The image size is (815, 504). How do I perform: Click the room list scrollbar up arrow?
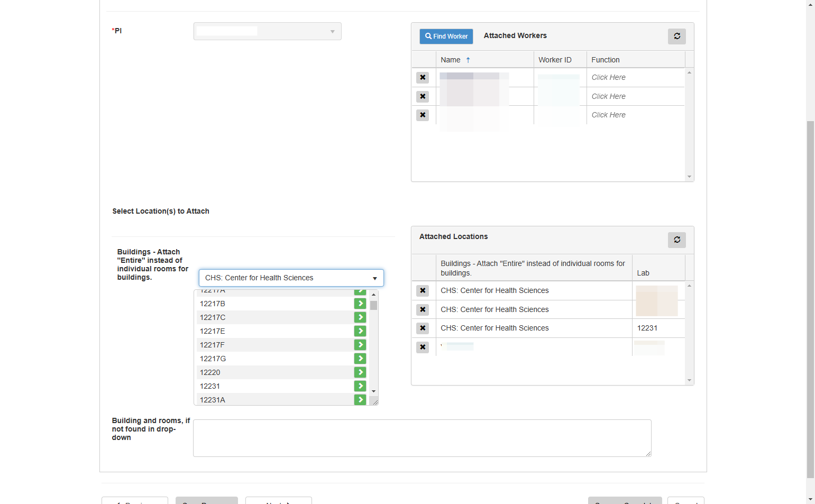tap(373, 294)
